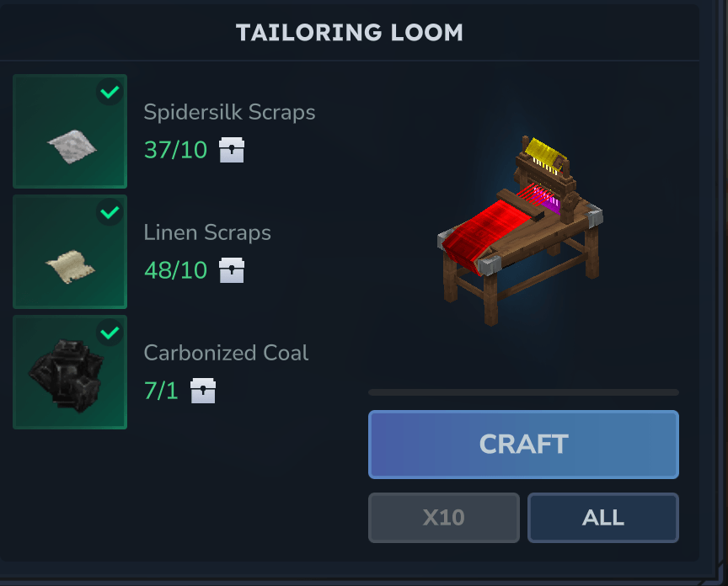Select the X10 craft quantity button
The height and width of the screenshot is (586, 728).
point(444,518)
